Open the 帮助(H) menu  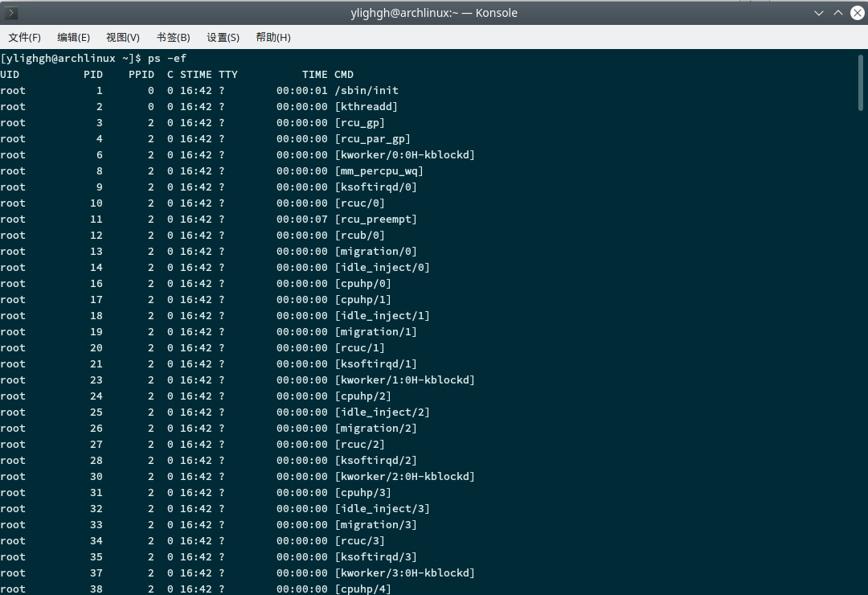pyautogui.click(x=272, y=37)
